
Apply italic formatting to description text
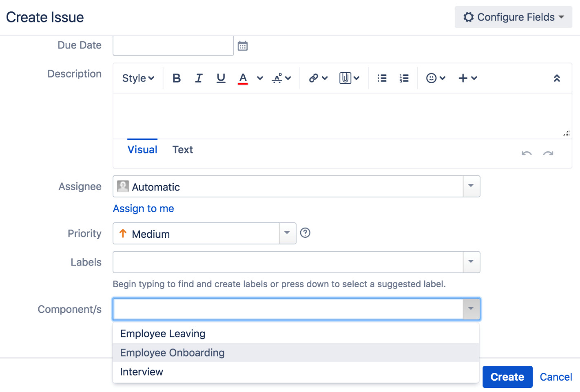pos(199,78)
